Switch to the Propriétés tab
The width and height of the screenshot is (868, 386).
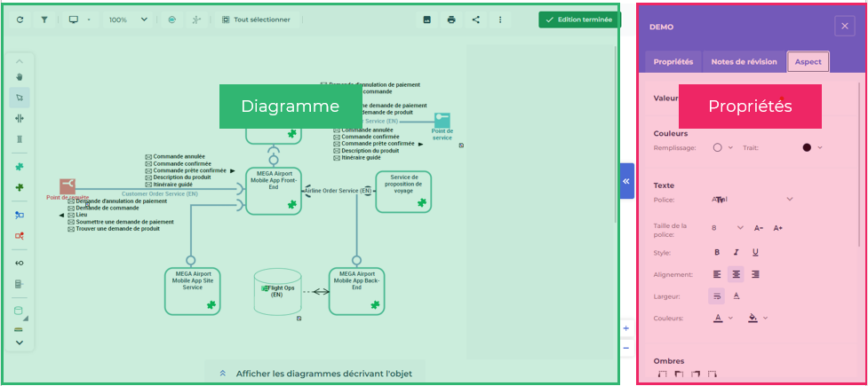click(x=673, y=62)
